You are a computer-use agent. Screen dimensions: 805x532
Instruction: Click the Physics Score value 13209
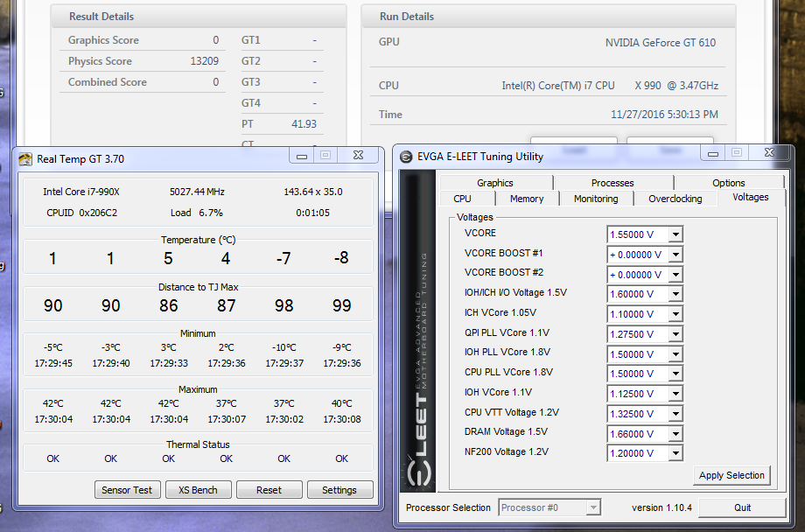(205, 61)
